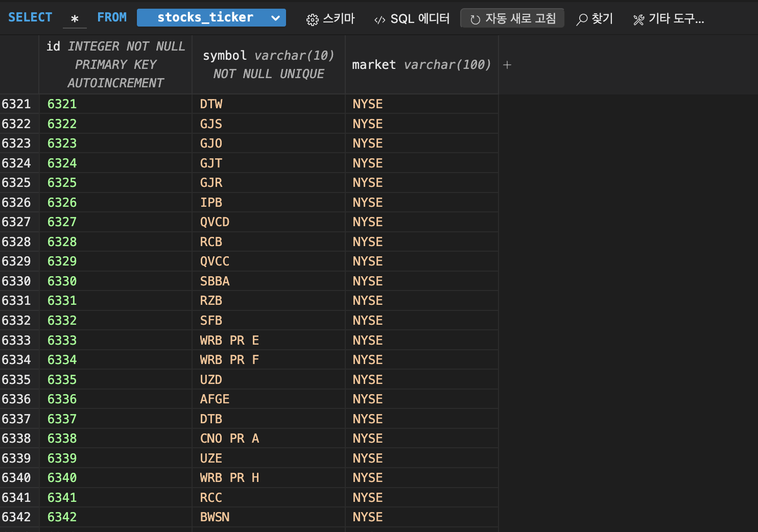
Task: Click the id cell 6339
Action: (115, 458)
